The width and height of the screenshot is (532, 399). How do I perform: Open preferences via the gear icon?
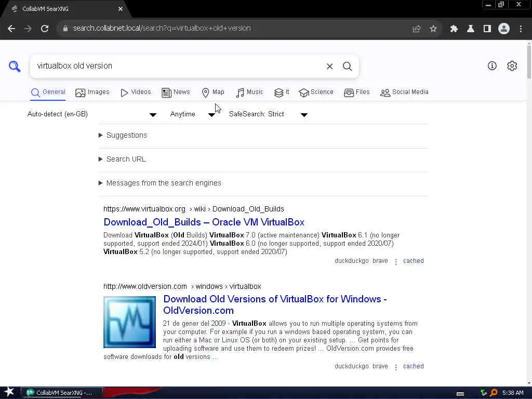[x=512, y=66]
